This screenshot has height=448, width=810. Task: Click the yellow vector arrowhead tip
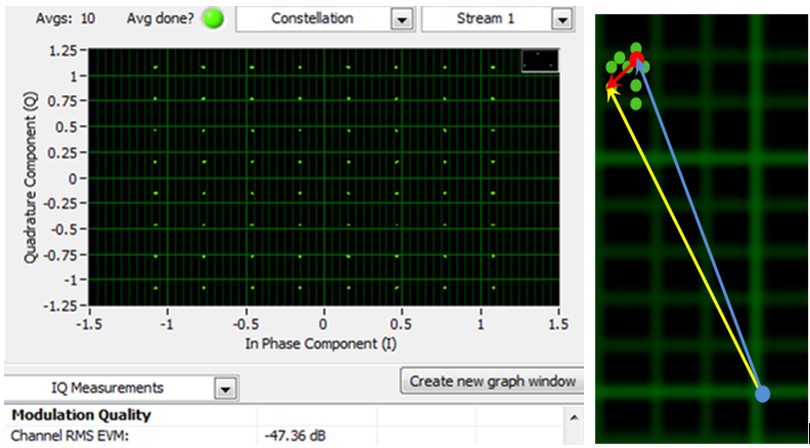pos(610,90)
